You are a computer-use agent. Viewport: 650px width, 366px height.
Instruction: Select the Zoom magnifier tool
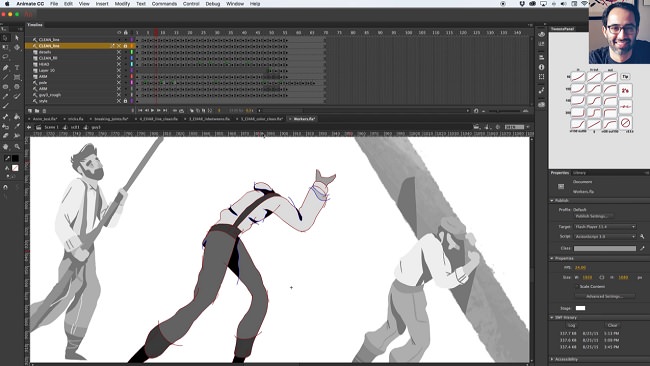click(17, 147)
